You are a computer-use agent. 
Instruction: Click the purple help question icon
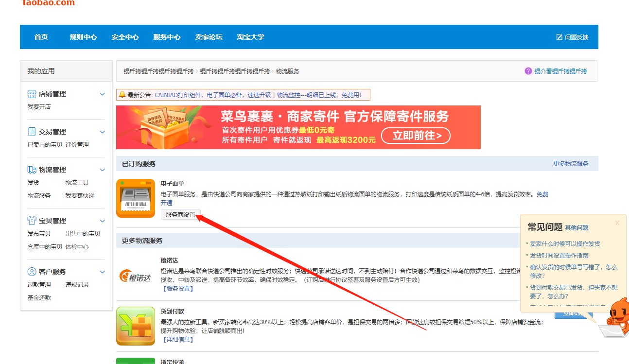pyautogui.click(x=528, y=71)
